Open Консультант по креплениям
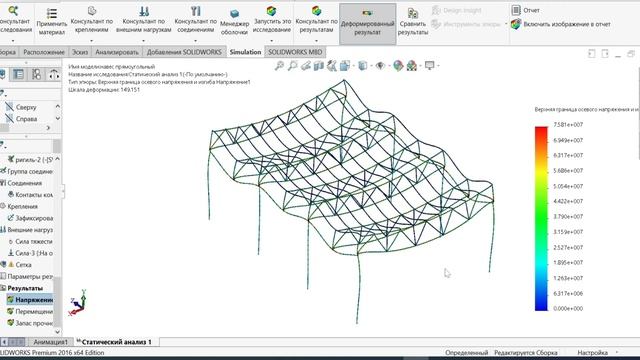The width and height of the screenshot is (640, 360). click(x=92, y=19)
